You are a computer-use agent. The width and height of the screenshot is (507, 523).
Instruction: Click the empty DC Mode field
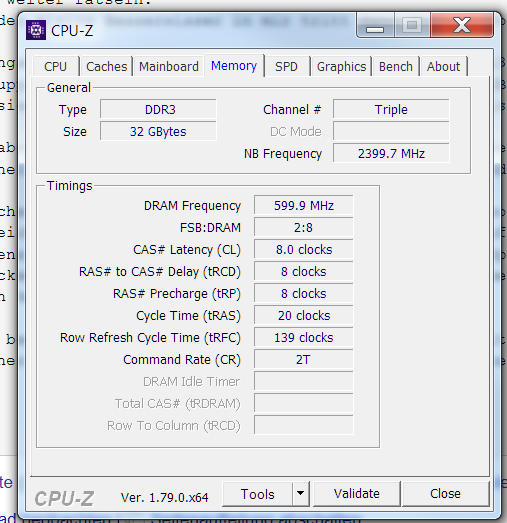click(x=391, y=131)
